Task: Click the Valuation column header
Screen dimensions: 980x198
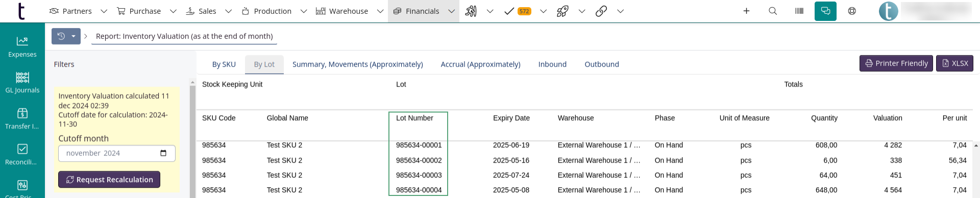Action: 888,118
